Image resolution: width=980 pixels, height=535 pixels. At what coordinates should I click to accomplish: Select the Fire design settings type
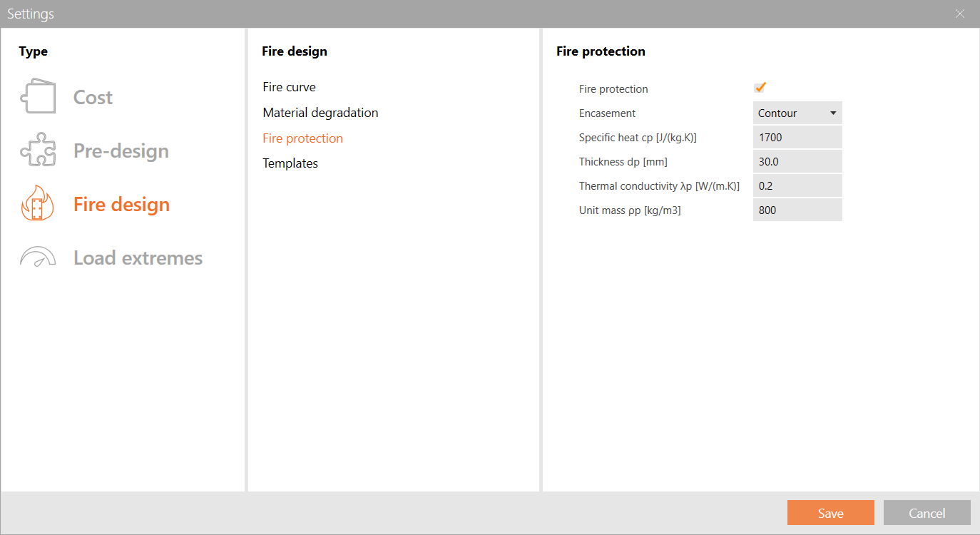pyautogui.click(x=121, y=204)
